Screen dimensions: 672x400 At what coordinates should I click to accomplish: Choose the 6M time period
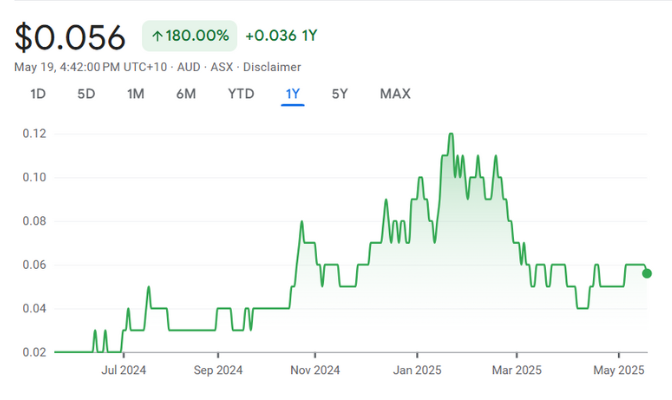(x=186, y=94)
